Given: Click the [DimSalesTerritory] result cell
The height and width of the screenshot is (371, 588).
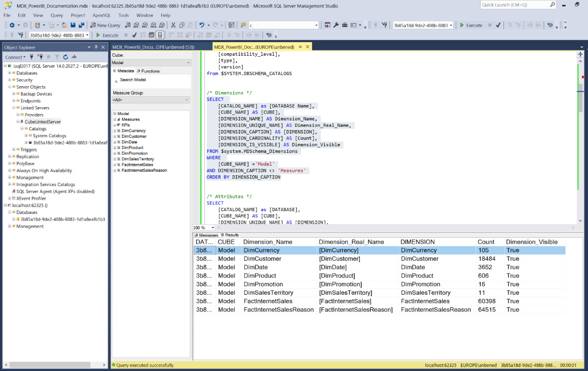Looking at the screenshot, I should (345, 293).
